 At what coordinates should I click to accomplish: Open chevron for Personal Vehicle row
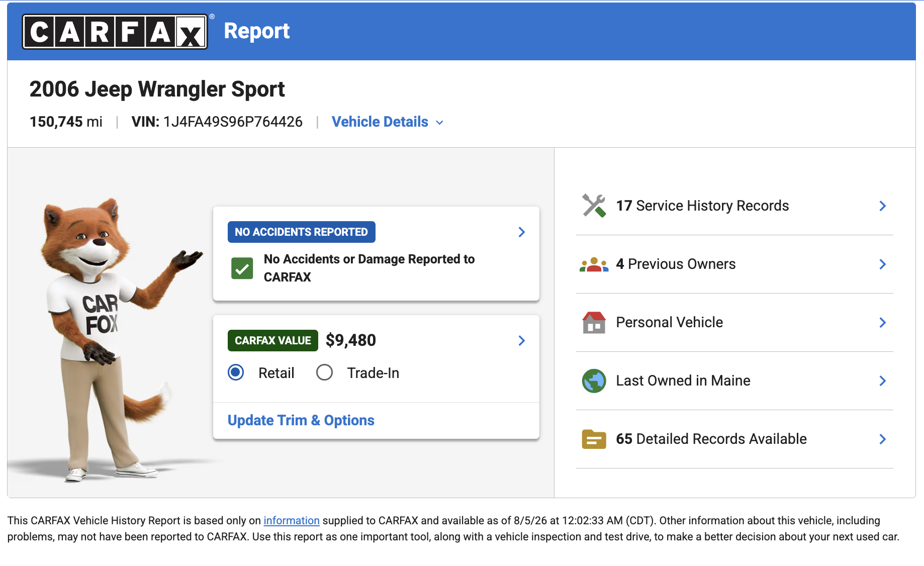click(882, 322)
